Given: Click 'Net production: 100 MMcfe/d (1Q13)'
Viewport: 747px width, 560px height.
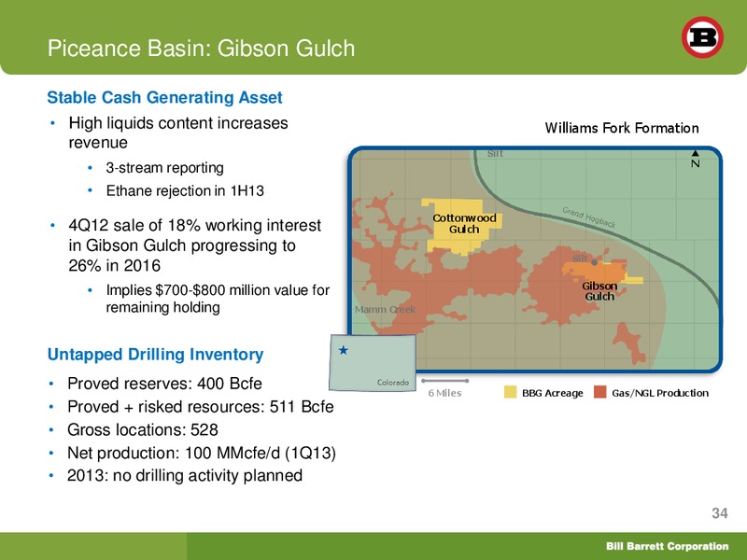Looking at the screenshot, I should [202, 453].
